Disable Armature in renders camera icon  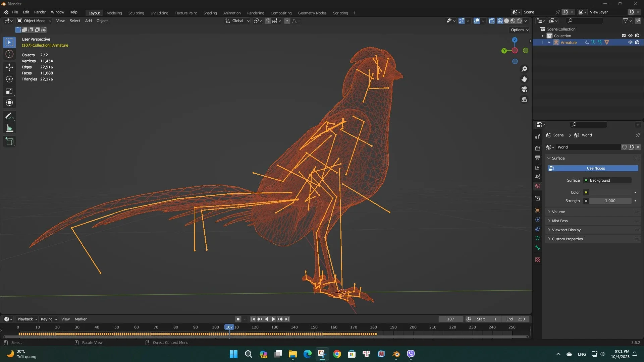(x=637, y=42)
